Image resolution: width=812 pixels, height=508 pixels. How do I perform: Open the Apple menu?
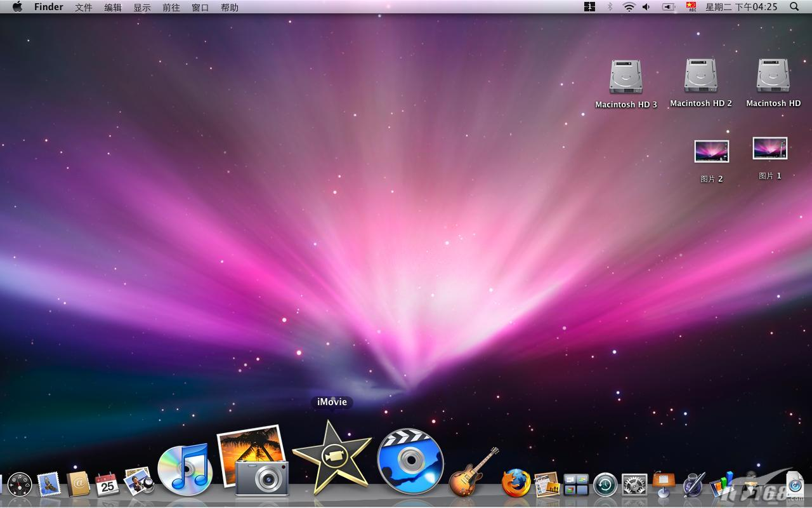coord(17,7)
